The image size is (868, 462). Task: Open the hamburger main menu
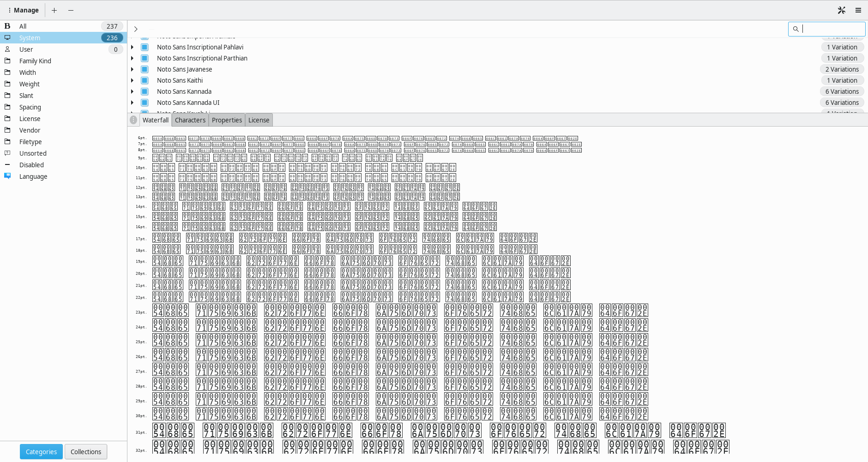click(x=859, y=10)
